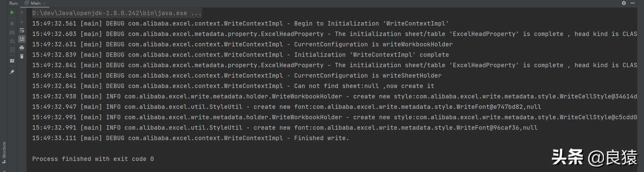Rerun the Main program with green arrow
Screen dimensions: 644x172
(12, 12)
